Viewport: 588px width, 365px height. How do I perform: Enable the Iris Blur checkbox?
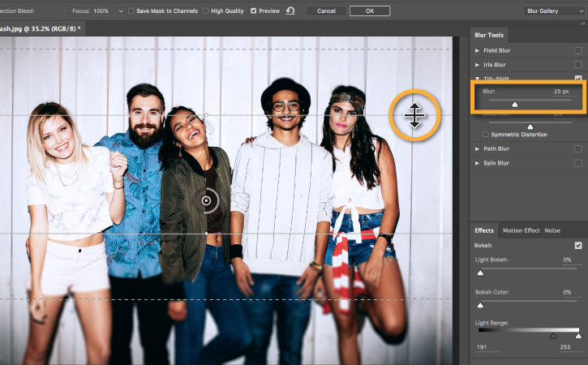click(578, 65)
